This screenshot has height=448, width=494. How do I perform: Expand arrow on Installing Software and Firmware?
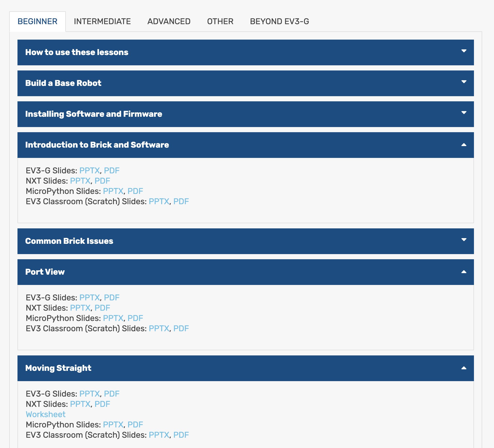464,113
